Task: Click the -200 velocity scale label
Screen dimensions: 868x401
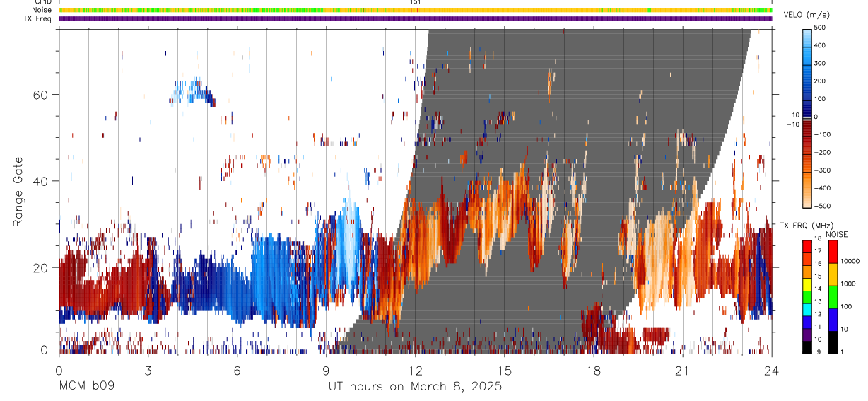Action: [823, 152]
